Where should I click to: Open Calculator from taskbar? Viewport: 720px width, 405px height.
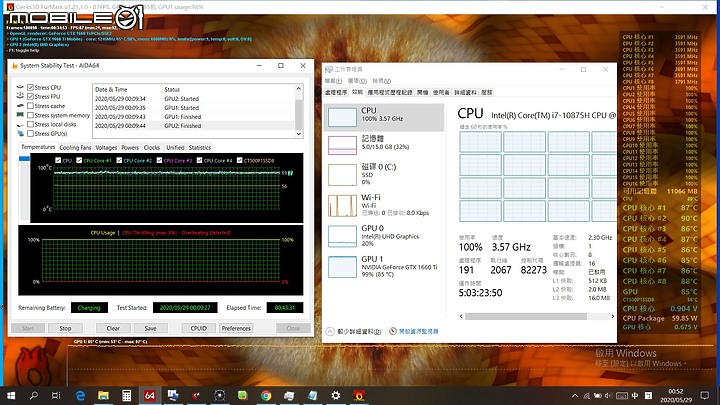pos(127,395)
